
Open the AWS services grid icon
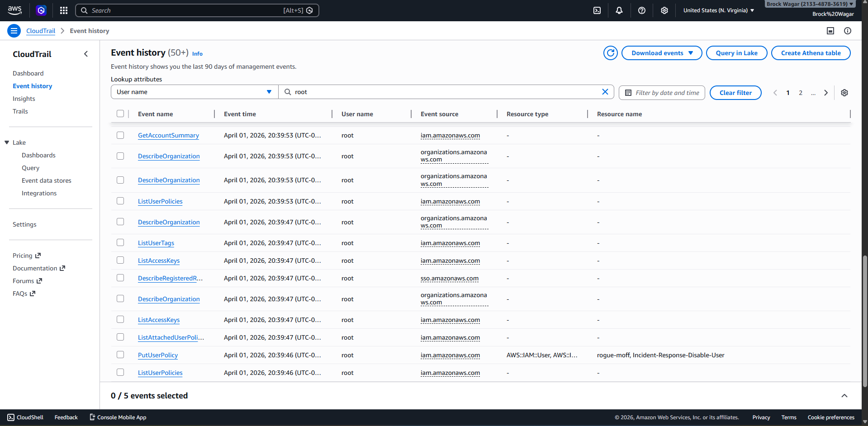[x=63, y=10]
